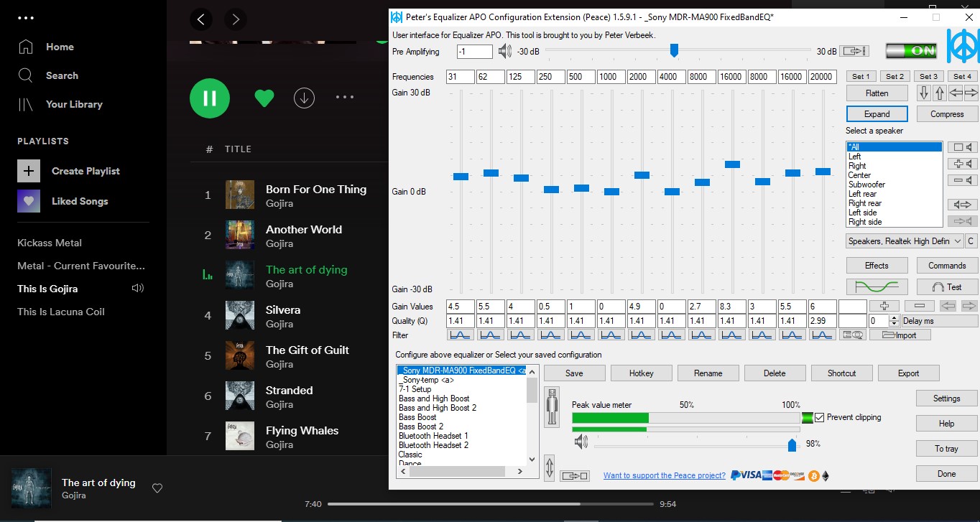Shift gains up with the up arrow

(940, 93)
